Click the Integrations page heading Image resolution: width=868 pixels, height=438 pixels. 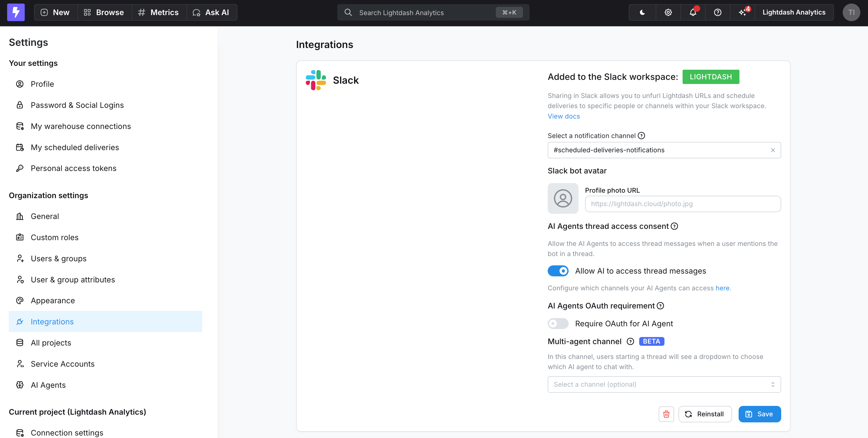click(x=324, y=44)
